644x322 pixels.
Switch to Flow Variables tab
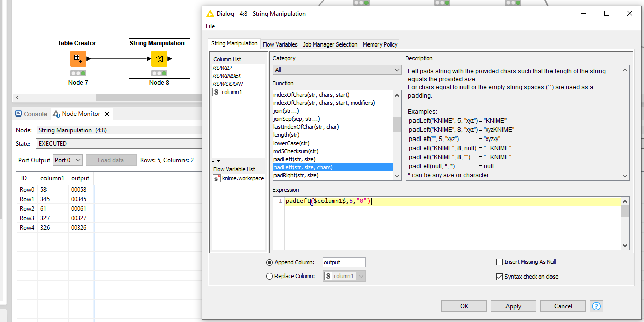tap(280, 44)
